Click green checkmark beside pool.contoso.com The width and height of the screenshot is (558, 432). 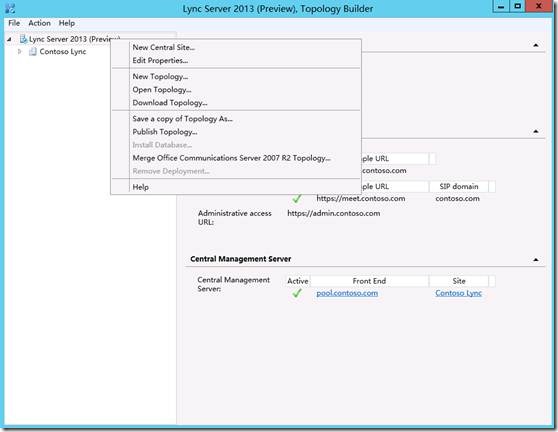point(297,293)
